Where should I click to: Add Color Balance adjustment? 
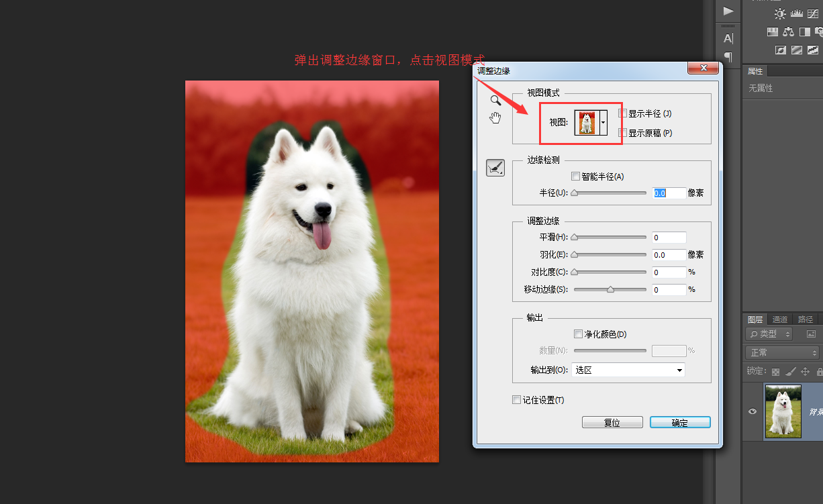coord(789,32)
